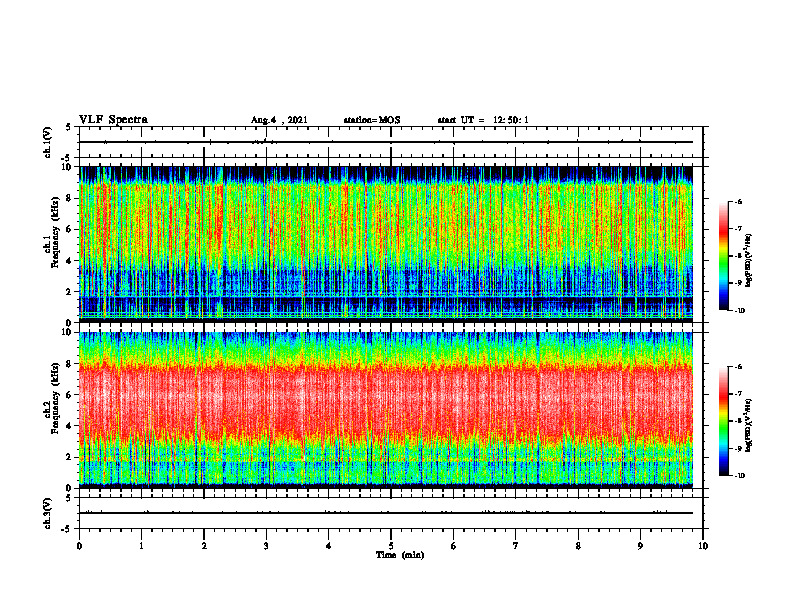Click time axis tick label "7"
Screen dimensions: 792x612
point(516,546)
